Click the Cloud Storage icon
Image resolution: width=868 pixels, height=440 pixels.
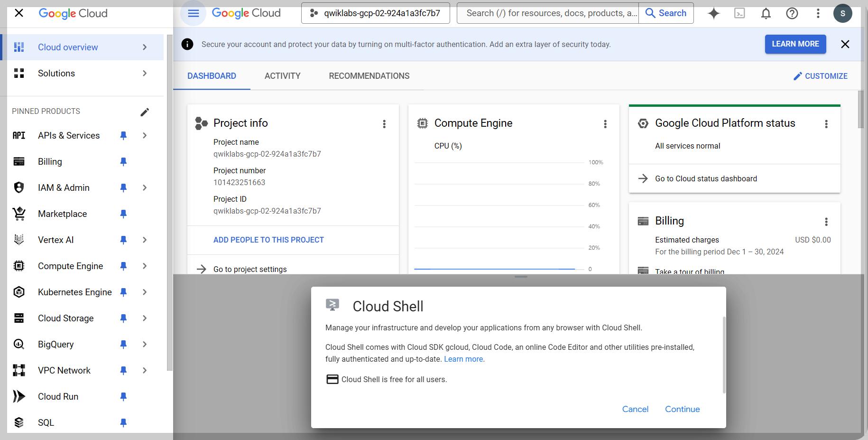[19, 318]
